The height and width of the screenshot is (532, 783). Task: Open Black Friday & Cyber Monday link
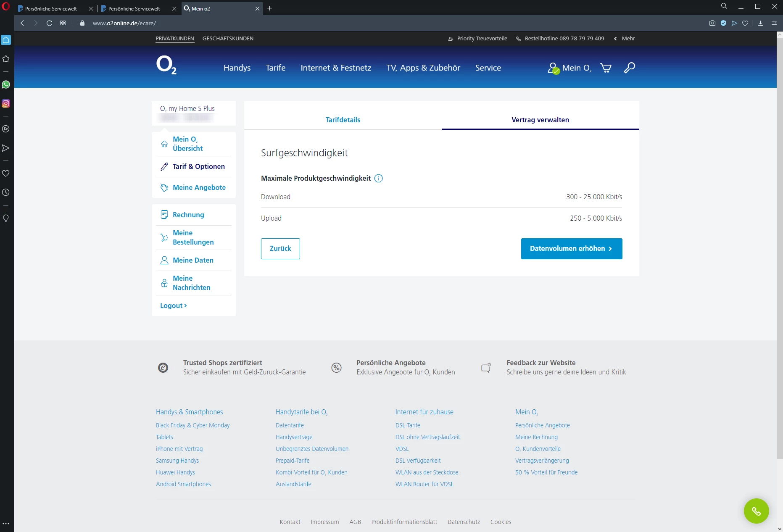pos(193,425)
